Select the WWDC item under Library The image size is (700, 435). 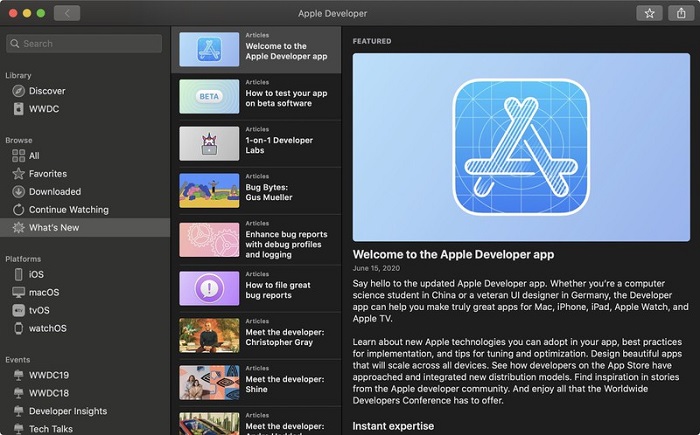click(x=44, y=109)
